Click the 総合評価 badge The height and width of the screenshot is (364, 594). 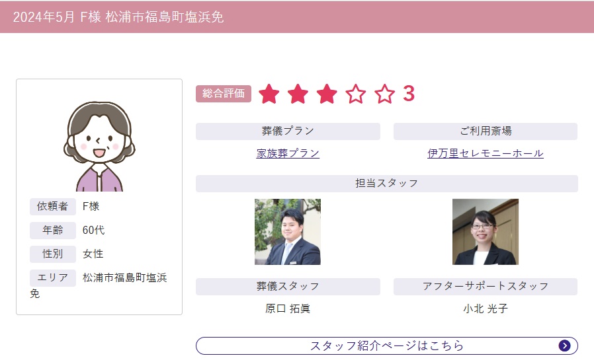pos(224,93)
